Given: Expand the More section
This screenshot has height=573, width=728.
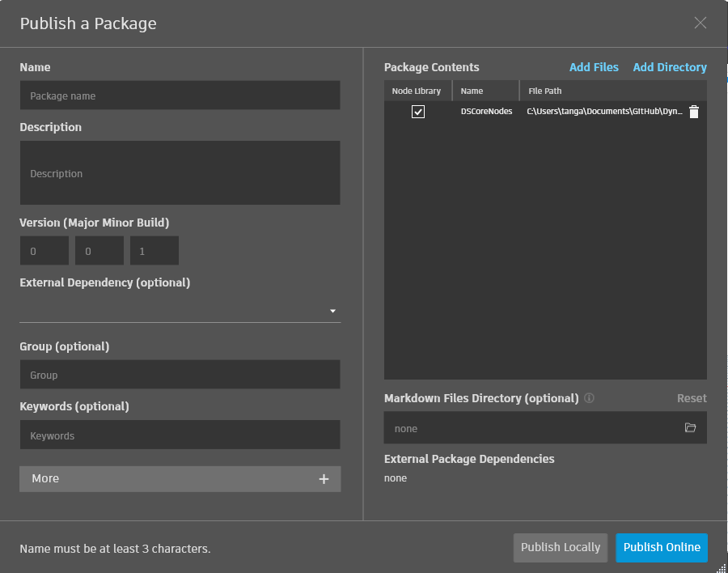Looking at the screenshot, I should [x=180, y=479].
